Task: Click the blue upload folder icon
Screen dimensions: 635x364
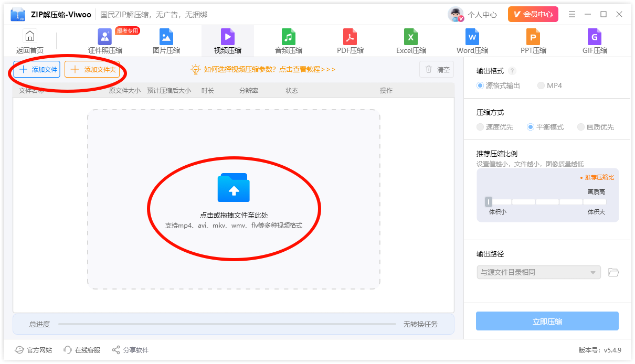Action: click(234, 188)
